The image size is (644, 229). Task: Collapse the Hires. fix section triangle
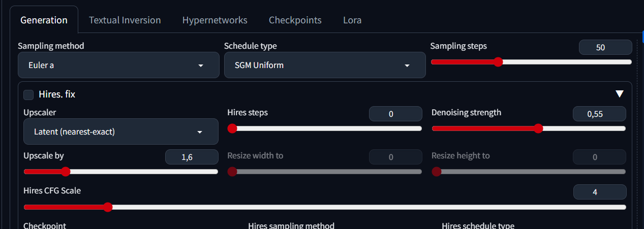tap(619, 94)
